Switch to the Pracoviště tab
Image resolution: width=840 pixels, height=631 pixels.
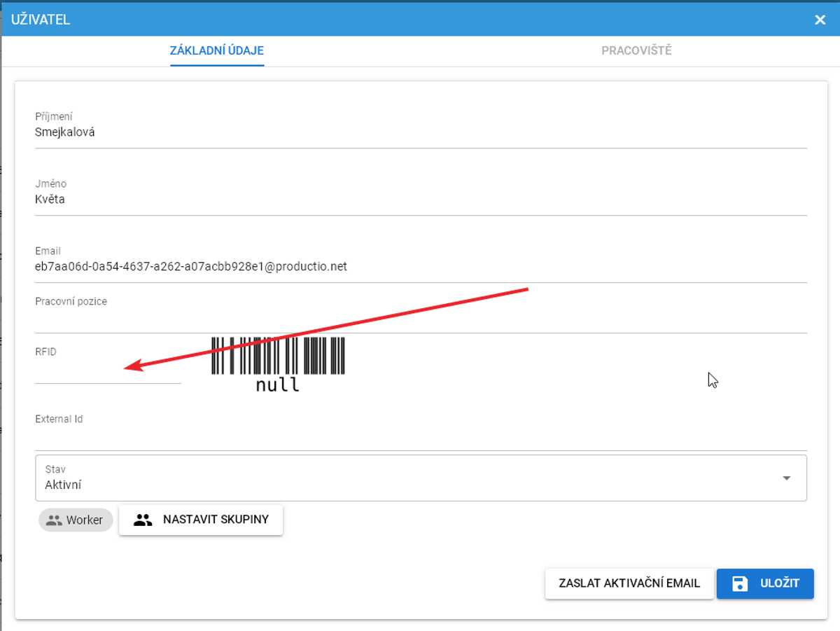coord(636,50)
